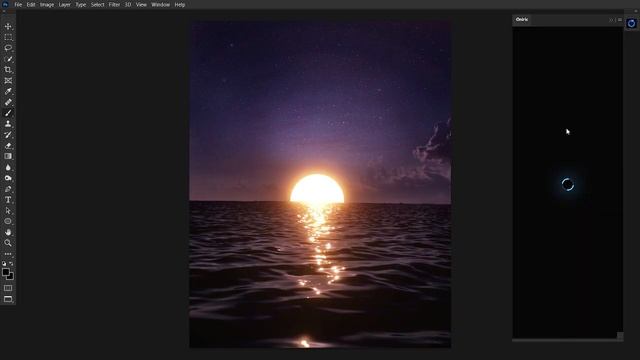Select the Ellipse shape tool
This screenshot has width=640, height=360.
(x=8, y=221)
